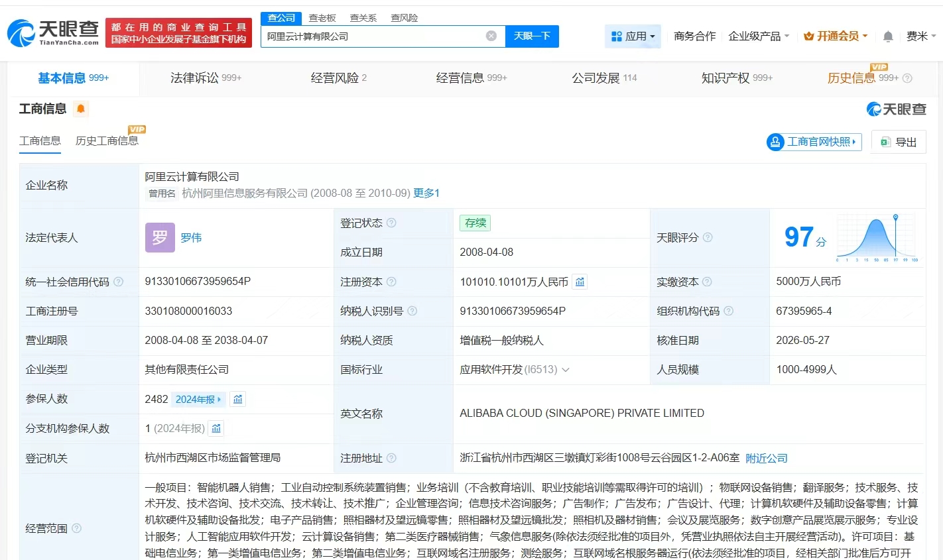Show 更多1 former company names
Screen dimensions: 943x560
426,194
